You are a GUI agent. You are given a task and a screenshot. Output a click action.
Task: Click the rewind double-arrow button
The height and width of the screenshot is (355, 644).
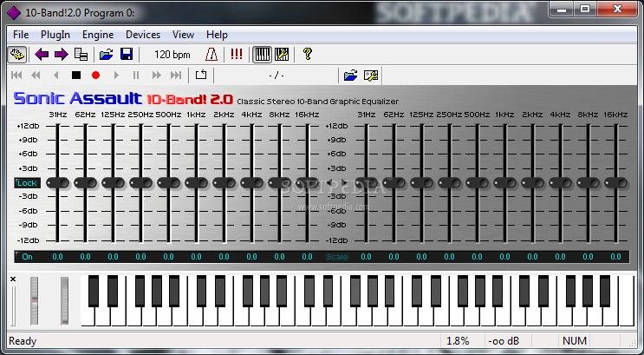pos(36,76)
